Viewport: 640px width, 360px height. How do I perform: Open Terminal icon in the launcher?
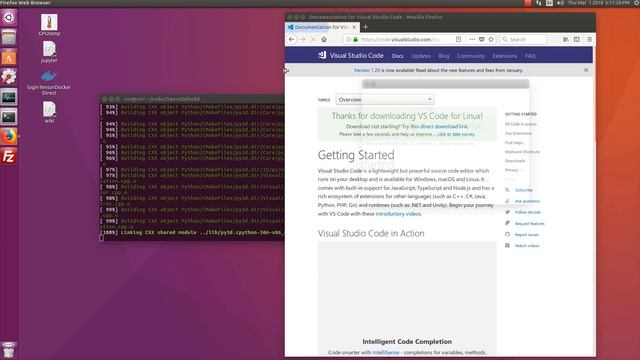9,117
